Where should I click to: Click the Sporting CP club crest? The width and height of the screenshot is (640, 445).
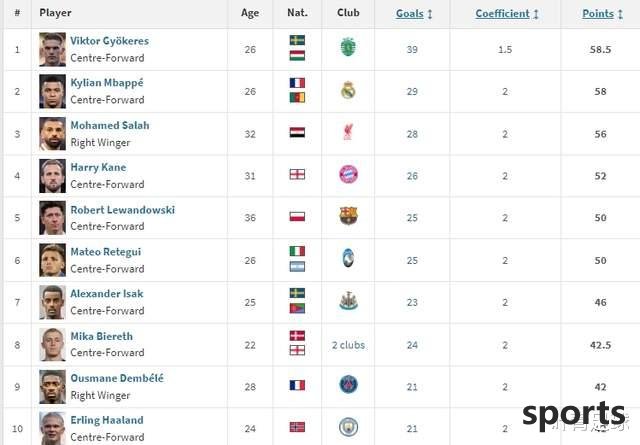(348, 47)
